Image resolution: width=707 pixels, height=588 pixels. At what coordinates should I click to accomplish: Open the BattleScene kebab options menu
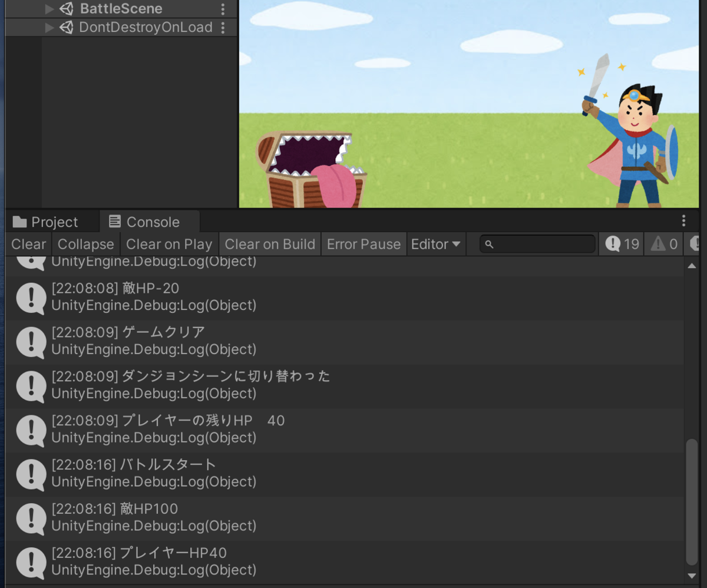click(223, 9)
